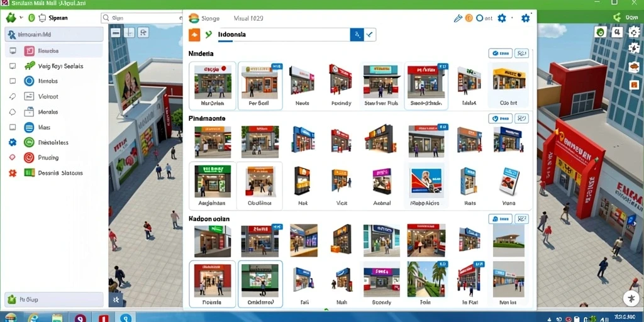This screenshot has width=644, height=322.
Task: Toggle the checkbox beside Mas item
Action: (x=13, y=127)
